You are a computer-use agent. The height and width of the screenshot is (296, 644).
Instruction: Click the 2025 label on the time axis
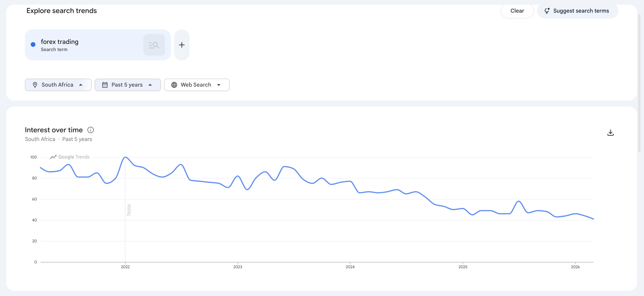(x=463, y=267)
